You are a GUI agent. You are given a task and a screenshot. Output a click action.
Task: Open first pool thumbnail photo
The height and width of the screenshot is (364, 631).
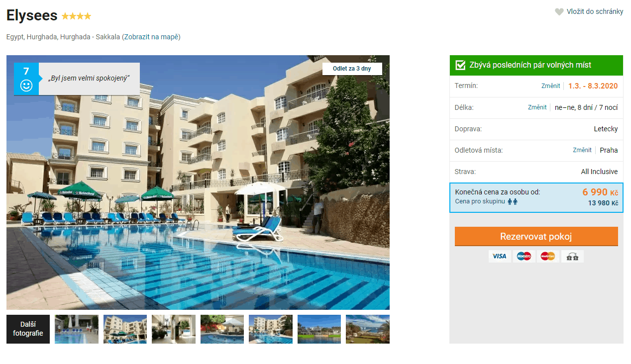77,329
